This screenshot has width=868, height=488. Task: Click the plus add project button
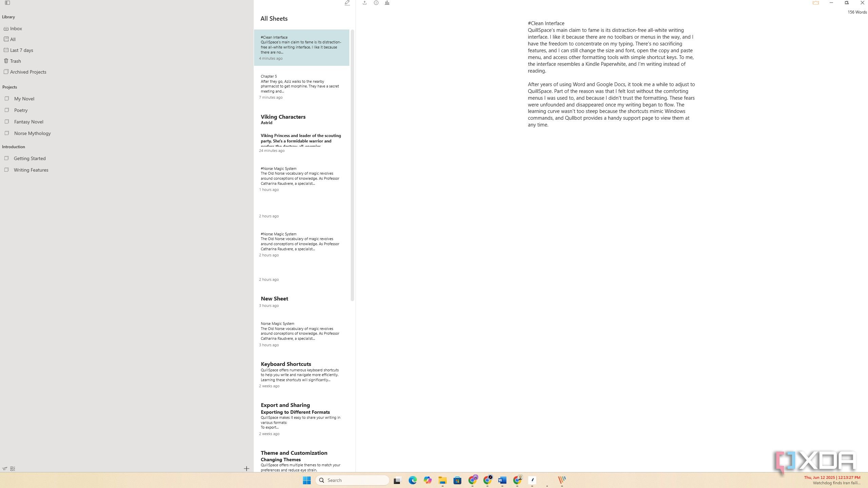click(247, 469)
